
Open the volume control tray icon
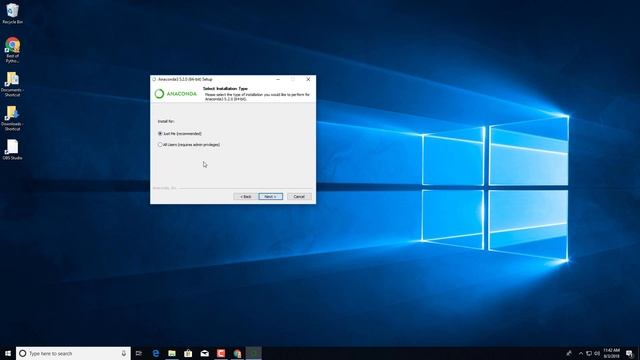[x=597, y=353]
